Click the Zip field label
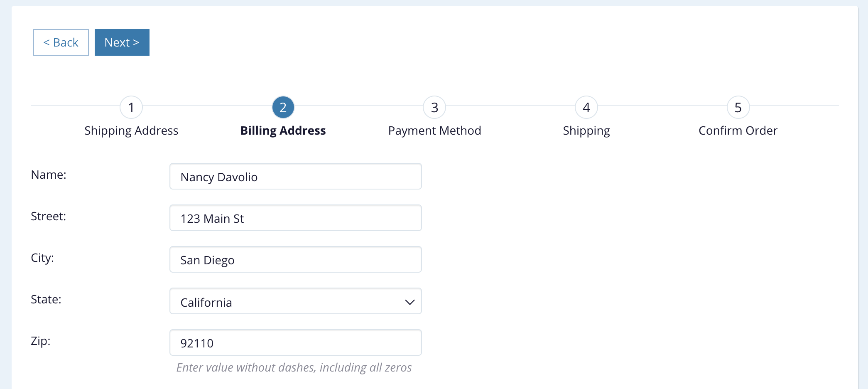 pyautogui.click(x=41, y=341)
